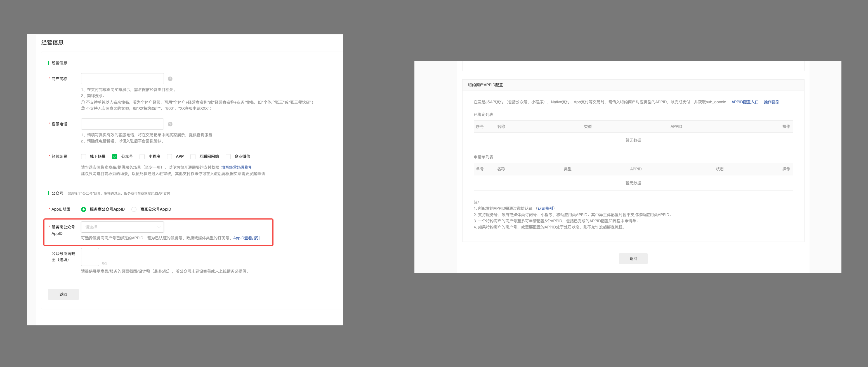Viewport: 868px width, 367px height.
Task: Check the APP scenario checkbox
Action: coord(169,157)
